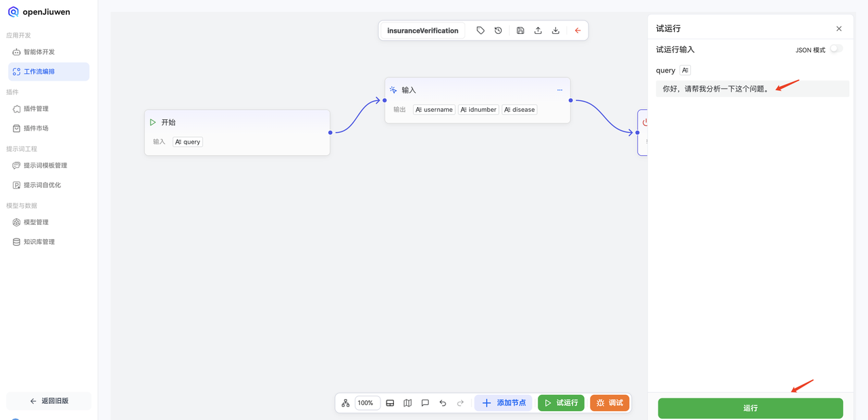Screen dimensions: 868x420
Task: Click the insuranceVerification workflow name field
Action: point(422,30)
